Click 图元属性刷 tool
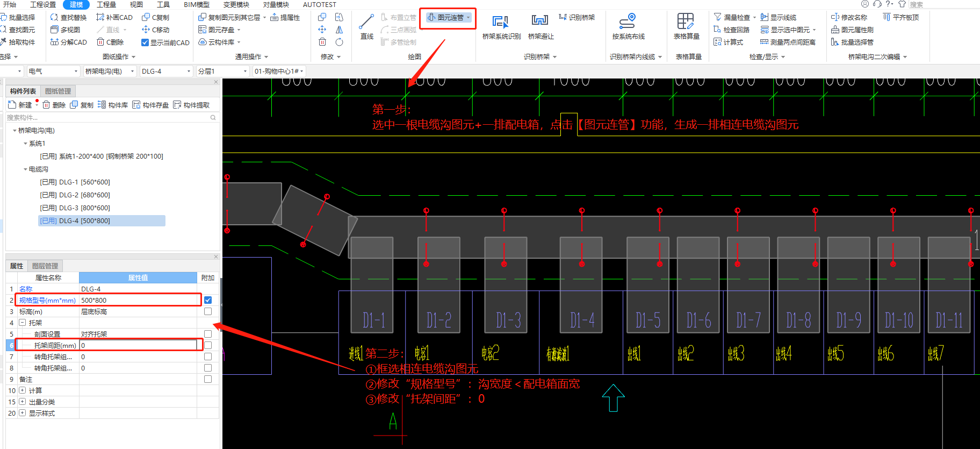 852,30
